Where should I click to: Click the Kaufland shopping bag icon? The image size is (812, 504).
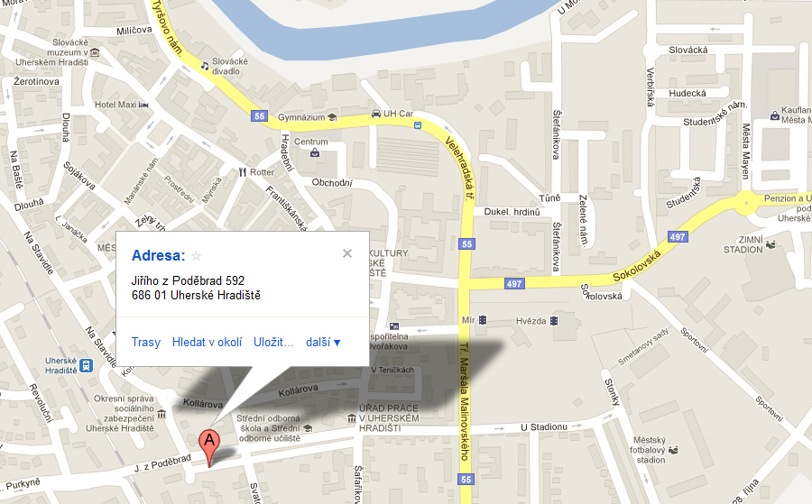tap(774, 115)
